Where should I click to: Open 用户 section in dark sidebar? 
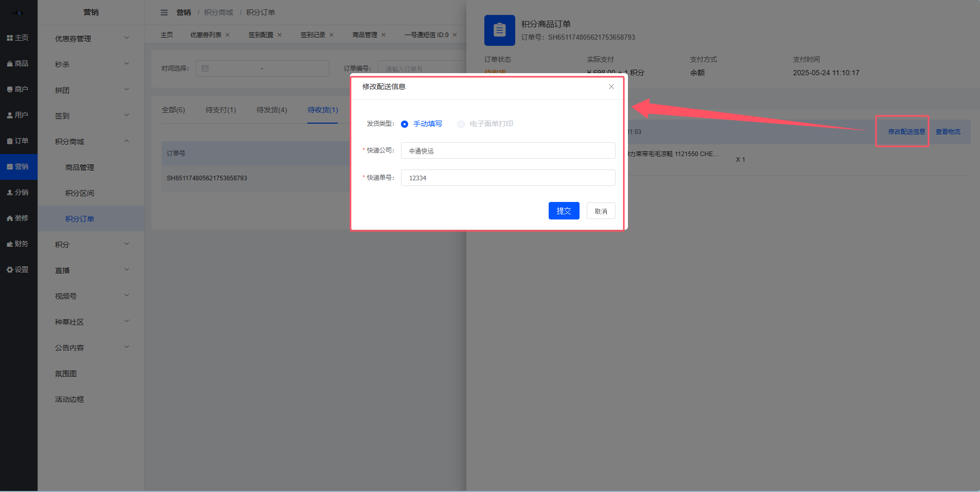[18, 115]
